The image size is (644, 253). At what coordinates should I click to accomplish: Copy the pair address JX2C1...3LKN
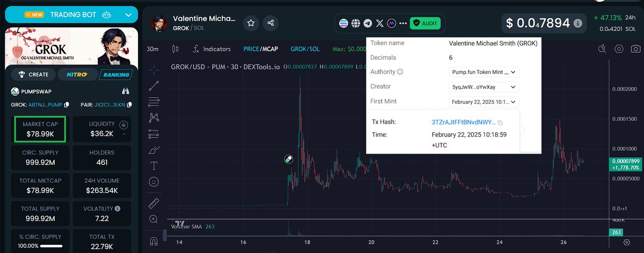129,105
